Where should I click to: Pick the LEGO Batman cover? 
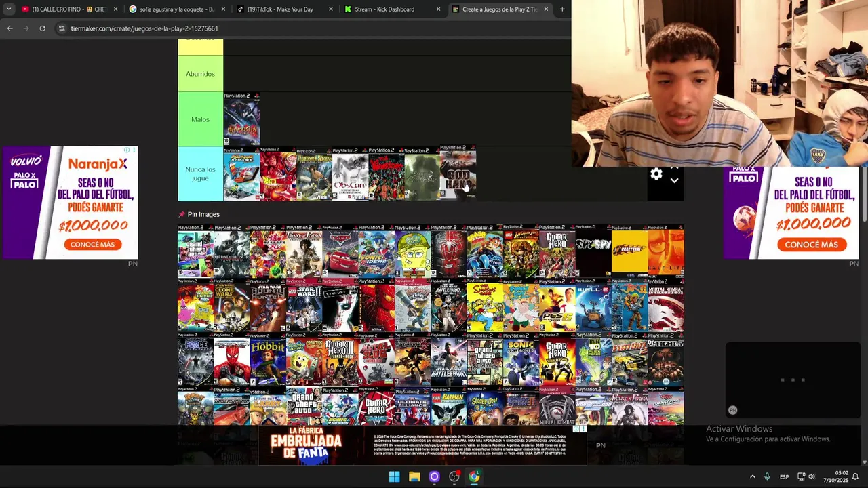tap(449, 407)
